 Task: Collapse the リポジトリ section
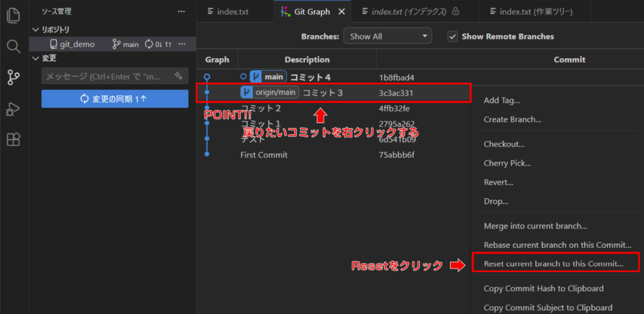[x=36, y=29]
